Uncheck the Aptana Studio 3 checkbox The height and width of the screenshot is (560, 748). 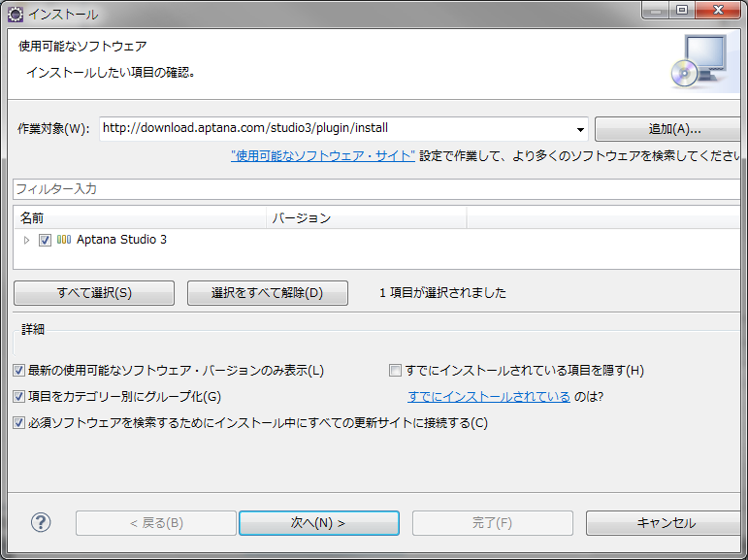(45, 240)
